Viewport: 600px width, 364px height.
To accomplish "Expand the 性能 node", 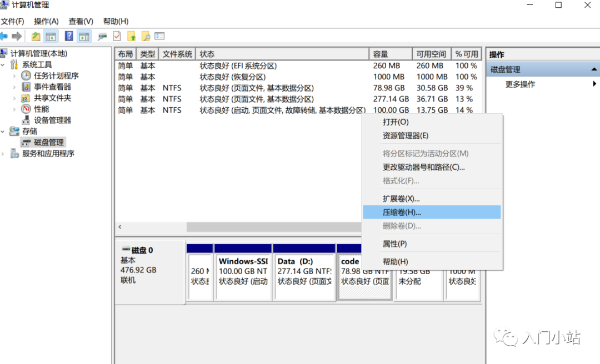I will 14,109.
